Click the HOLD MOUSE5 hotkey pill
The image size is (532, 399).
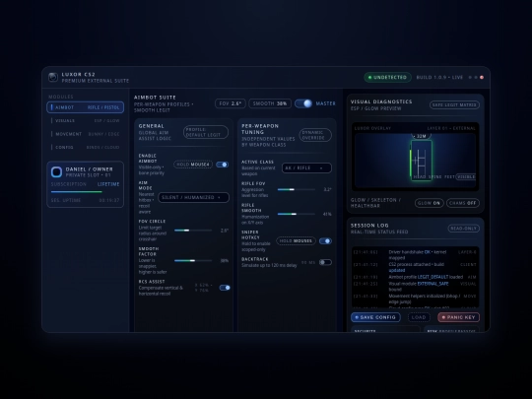tap(296, 241)
